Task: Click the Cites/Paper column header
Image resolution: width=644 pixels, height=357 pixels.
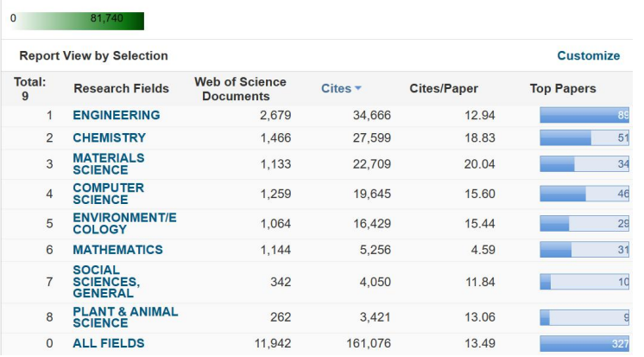Action: click(443, 89)
